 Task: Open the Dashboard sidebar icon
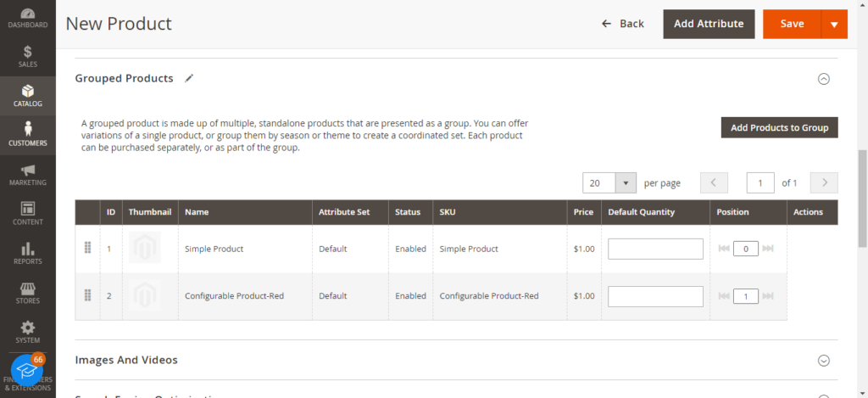28,19
